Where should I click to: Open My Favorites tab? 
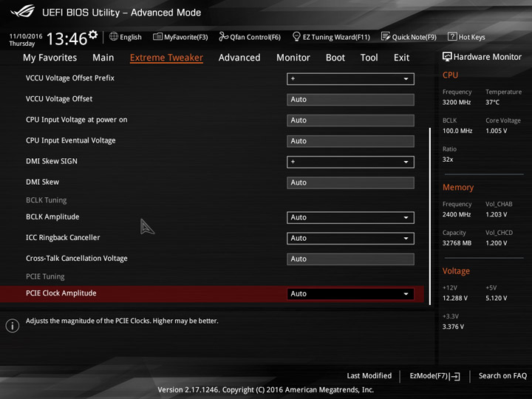[x=50, y=58]
